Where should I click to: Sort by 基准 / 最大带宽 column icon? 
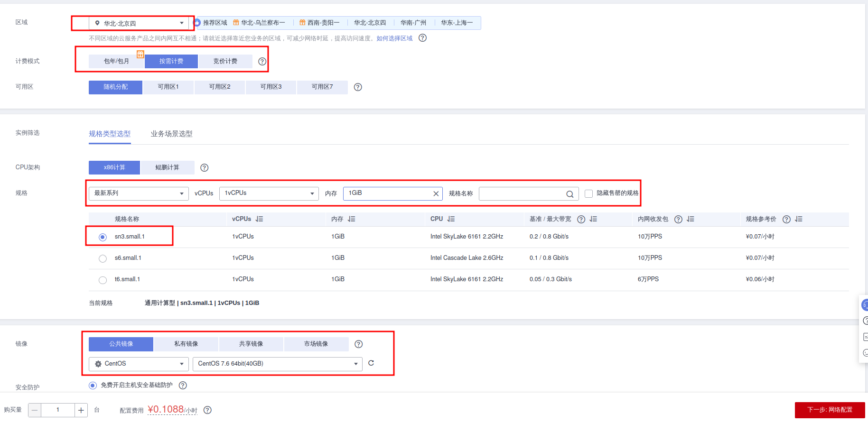tap(593, 219)
